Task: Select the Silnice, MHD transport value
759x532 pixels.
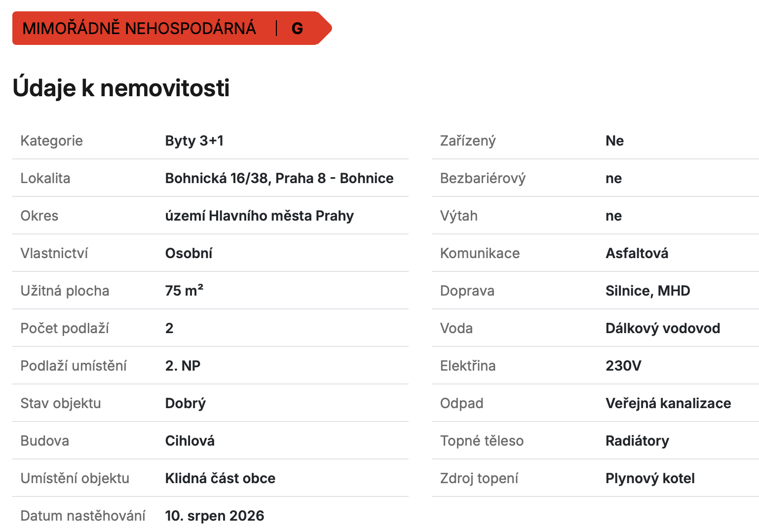Action: pos(648,291)
